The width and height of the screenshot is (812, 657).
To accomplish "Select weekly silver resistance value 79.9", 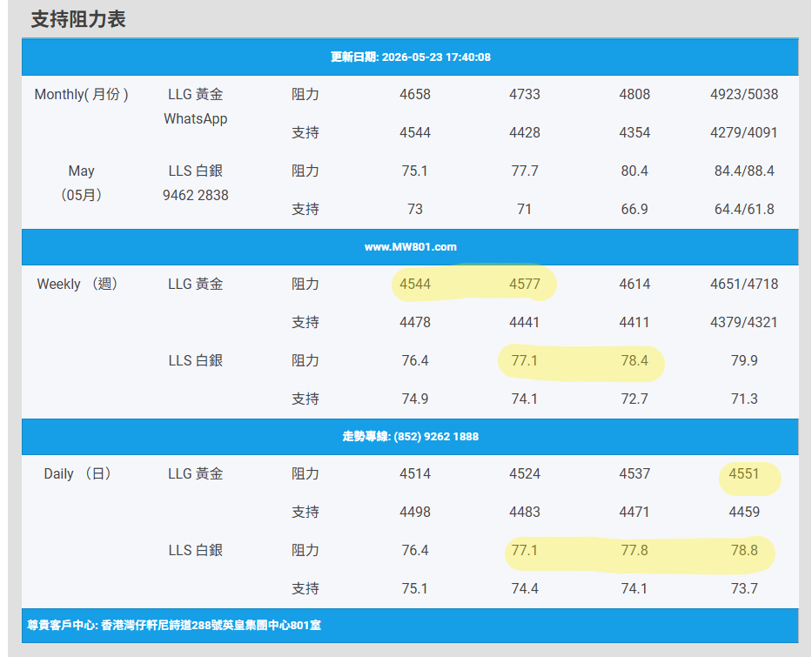I will coord(744,360).
